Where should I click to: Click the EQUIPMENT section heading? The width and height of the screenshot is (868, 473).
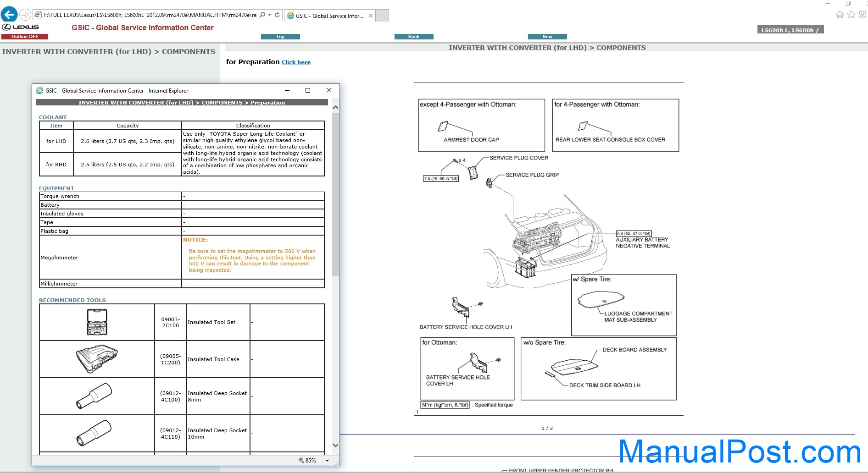(56, 188)
